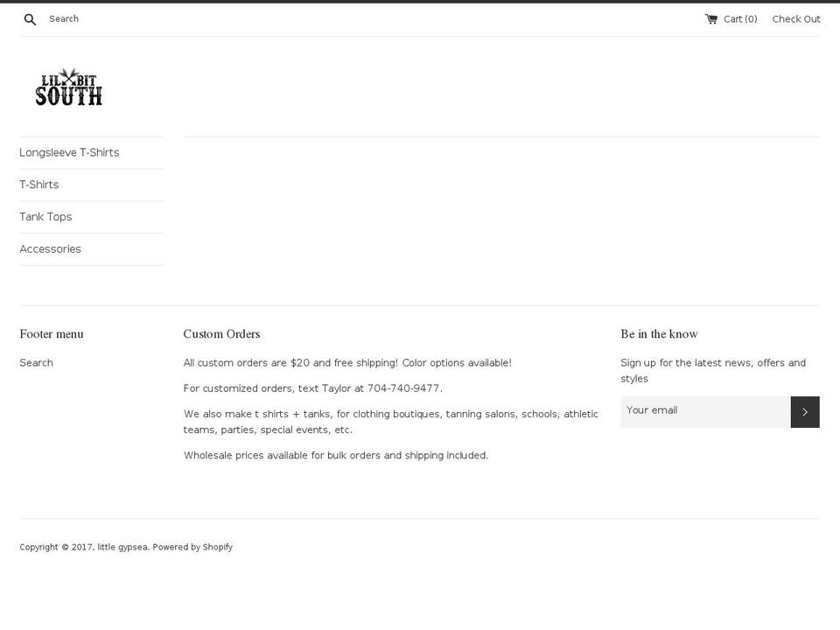840x630 pixels.
Task: Open the Tank Tops category
Action: 45,216
